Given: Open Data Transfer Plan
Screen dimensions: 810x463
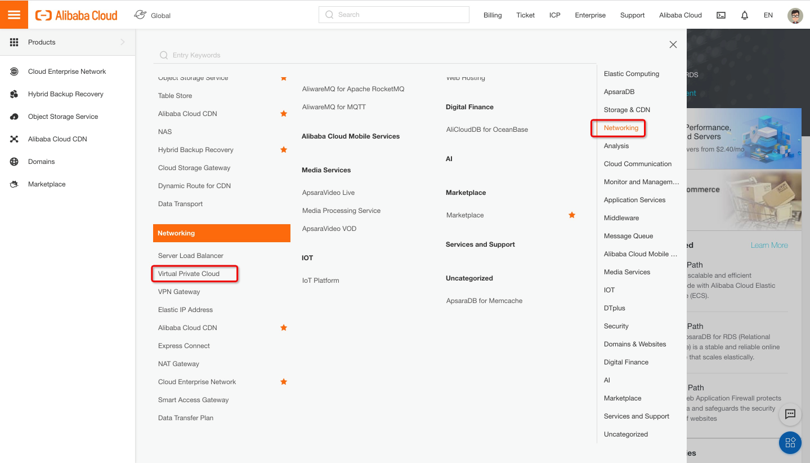Looking at the screenshot, I should click(185, 418).
